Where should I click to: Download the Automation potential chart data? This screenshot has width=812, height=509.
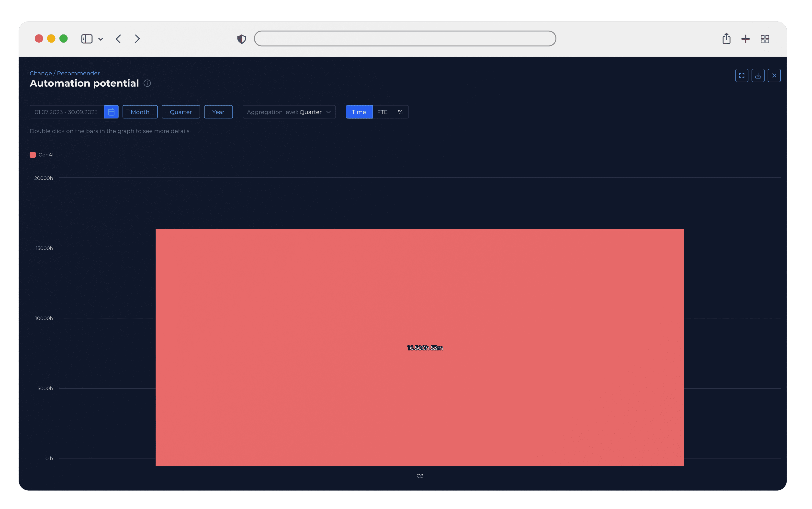coord(758,75)
